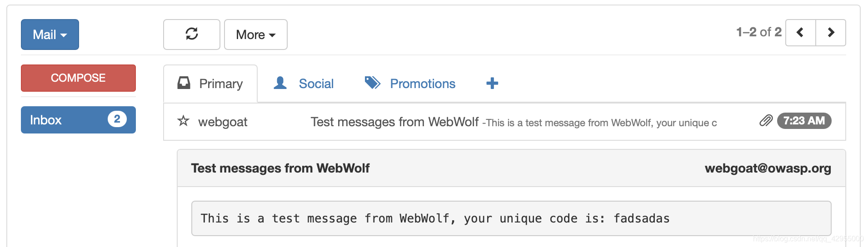
Task: Switch to the Social tab
Action: point(316,84)
